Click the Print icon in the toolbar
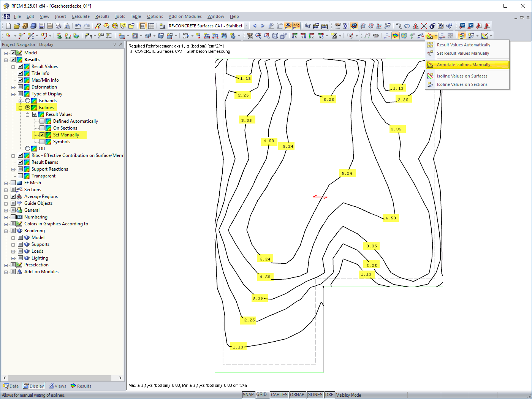Viewport: 532px width, 399px height. point(59,26)
